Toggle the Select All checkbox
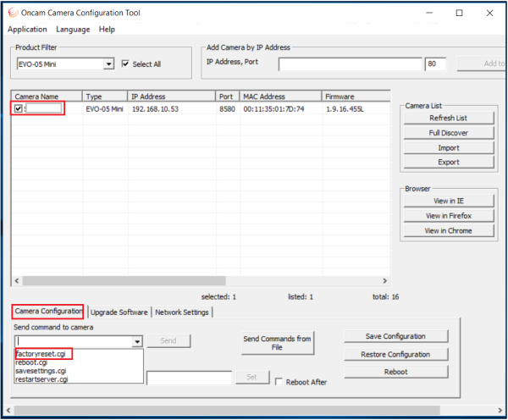This screenshot has width=508, height=420. click(125, 64)
